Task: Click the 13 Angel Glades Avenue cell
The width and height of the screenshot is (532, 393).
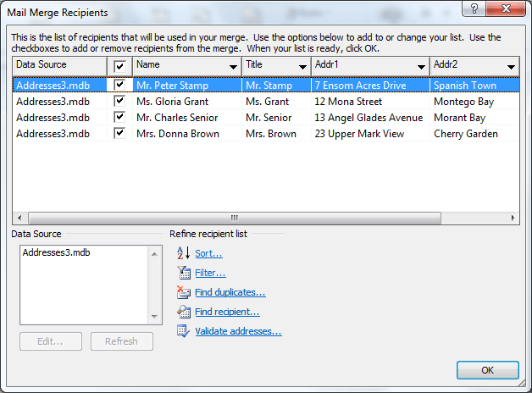Action: tap(370, 118)
